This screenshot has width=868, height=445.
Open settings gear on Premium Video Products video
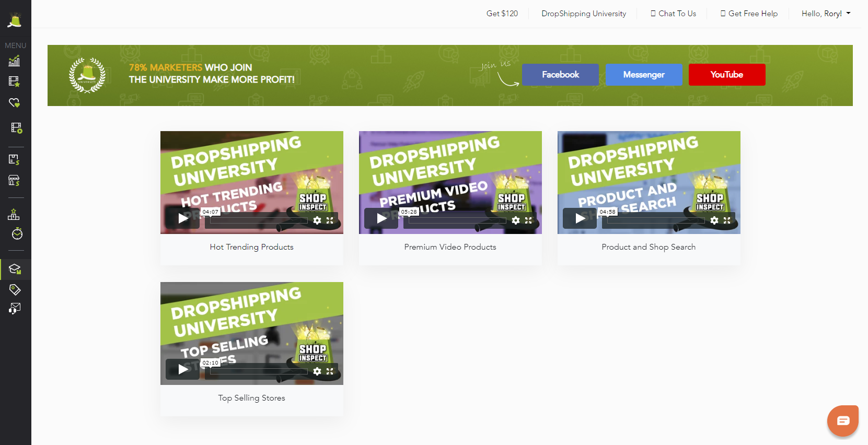point(516,220)
